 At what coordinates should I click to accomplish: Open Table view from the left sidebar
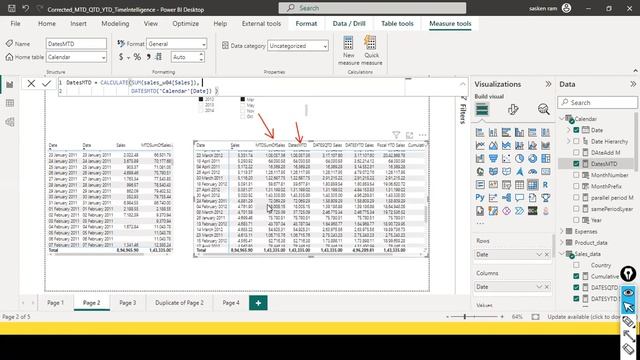point(10,103)
